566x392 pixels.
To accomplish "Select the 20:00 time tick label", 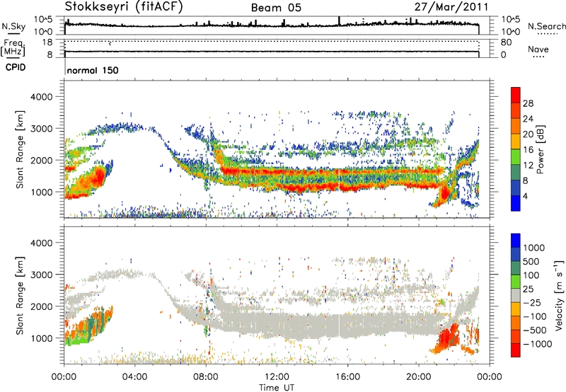I will (x=418, y=377).
